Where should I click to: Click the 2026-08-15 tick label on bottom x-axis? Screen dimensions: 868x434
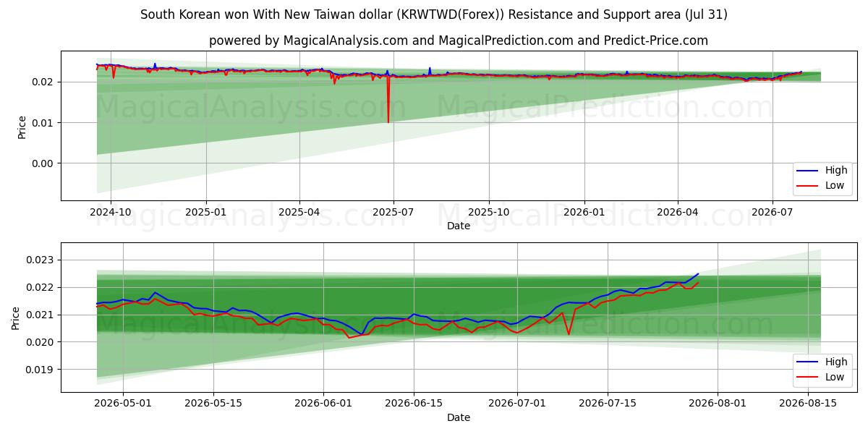pyautogui.click(x=809, y=404)
